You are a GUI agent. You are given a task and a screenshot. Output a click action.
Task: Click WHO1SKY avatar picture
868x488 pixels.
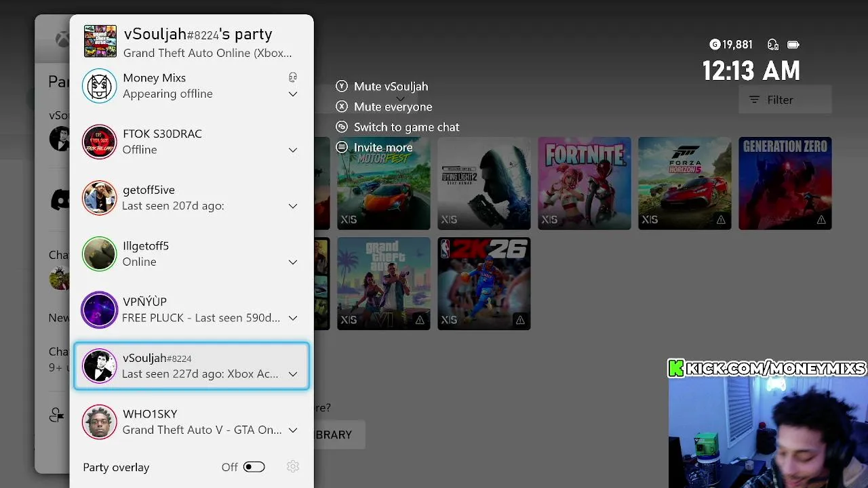100,422
